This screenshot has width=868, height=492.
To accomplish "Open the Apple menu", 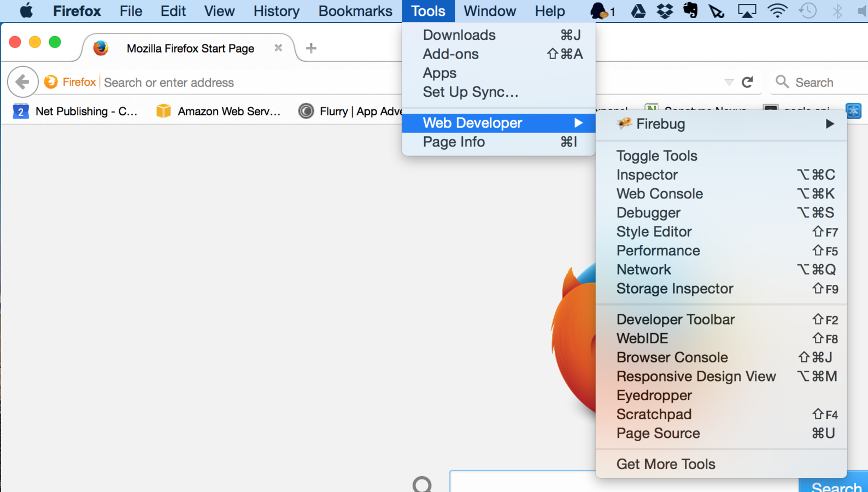I will pos(26,11).
